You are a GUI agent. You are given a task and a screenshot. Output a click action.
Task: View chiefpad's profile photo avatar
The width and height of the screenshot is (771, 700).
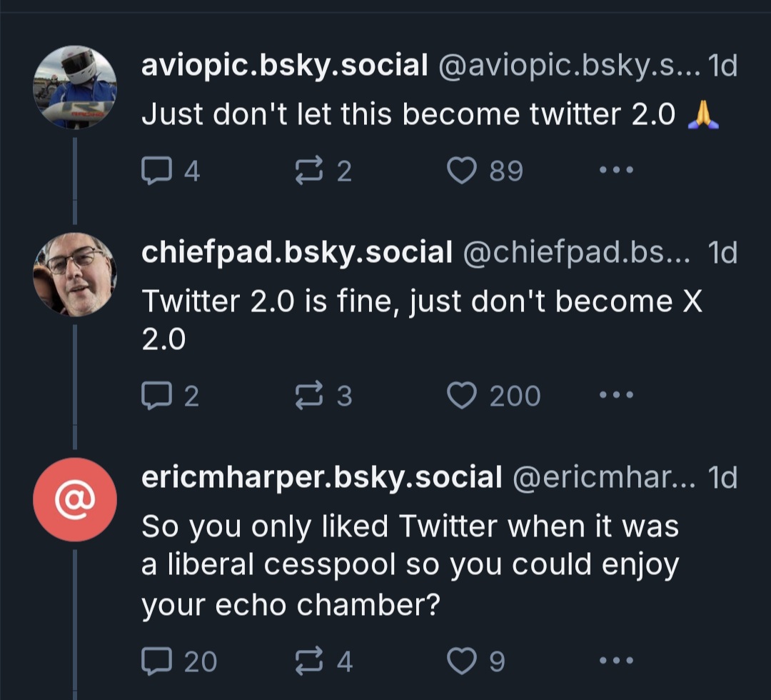click(x=74, y=274)
